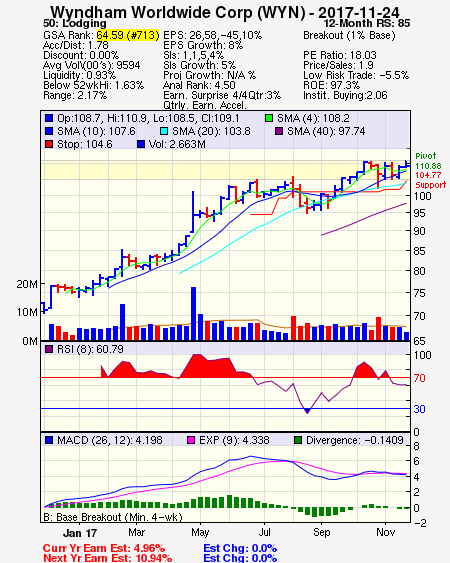Click the purple SMA (40) legend swatch
The image size is (450, 563).
coord(279,131)
